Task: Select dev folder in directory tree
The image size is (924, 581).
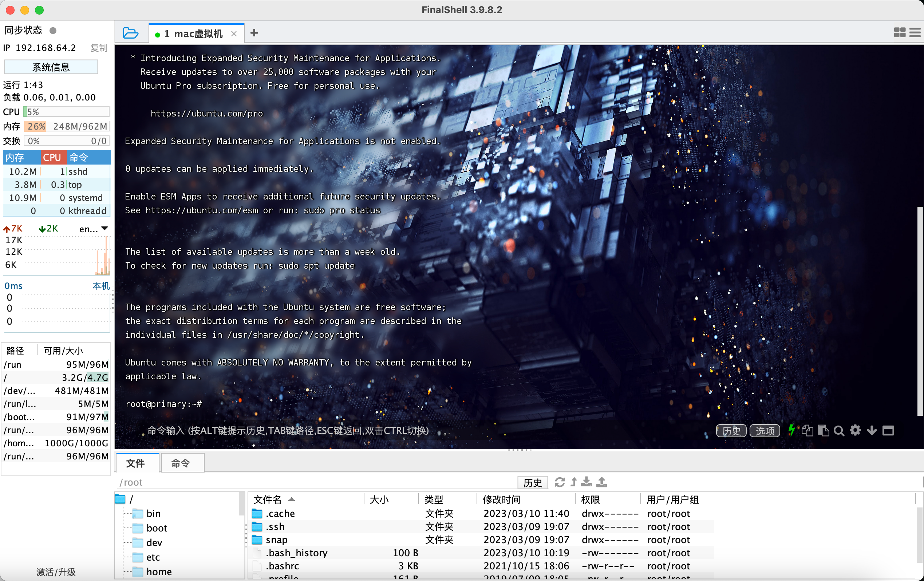Action: (x=147, y=543)
